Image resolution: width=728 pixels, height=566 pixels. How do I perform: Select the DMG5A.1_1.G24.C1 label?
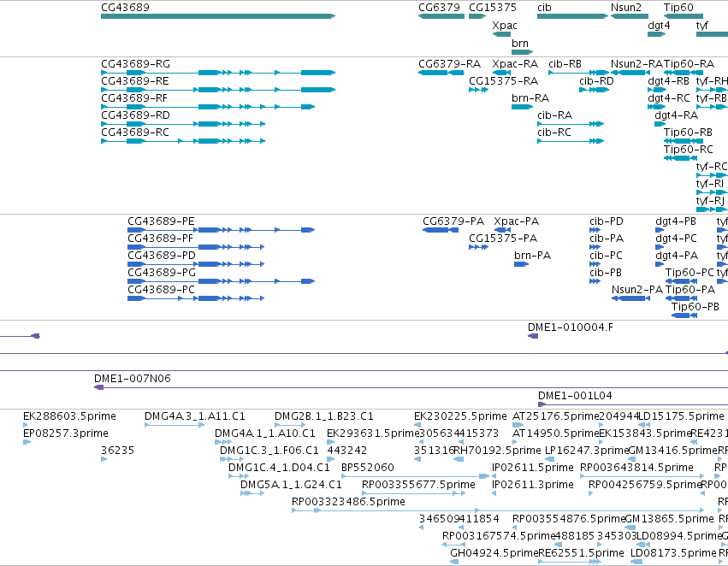[x=291, y=485]
